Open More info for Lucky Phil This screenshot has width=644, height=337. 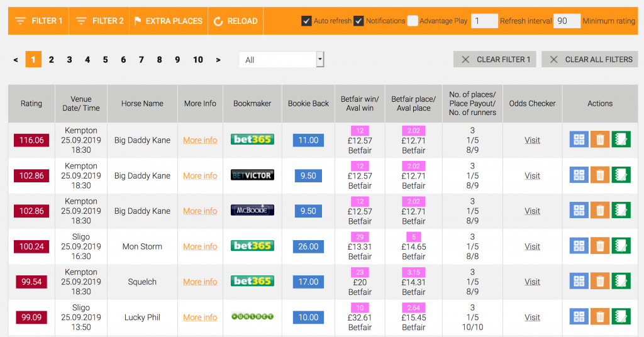point(200,318)
